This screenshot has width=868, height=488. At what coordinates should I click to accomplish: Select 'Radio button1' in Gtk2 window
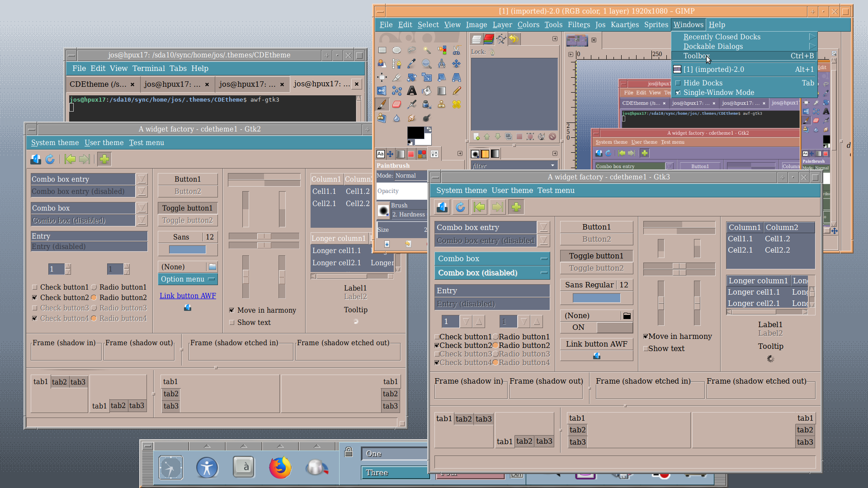pos(119,287)
